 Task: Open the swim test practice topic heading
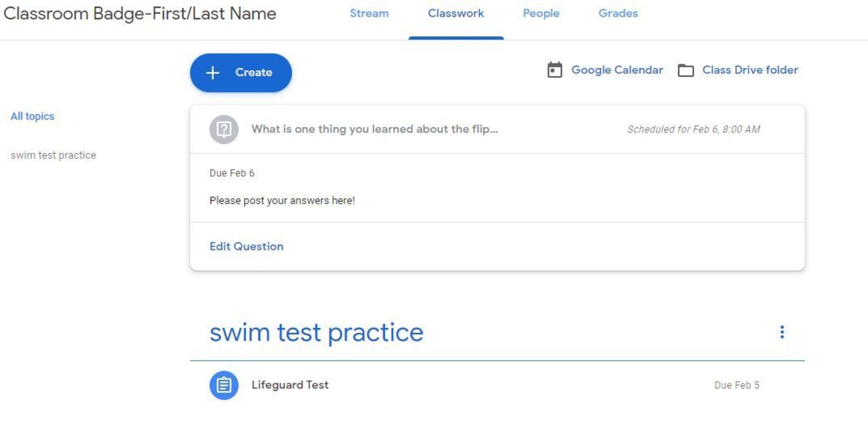[316, 332]
